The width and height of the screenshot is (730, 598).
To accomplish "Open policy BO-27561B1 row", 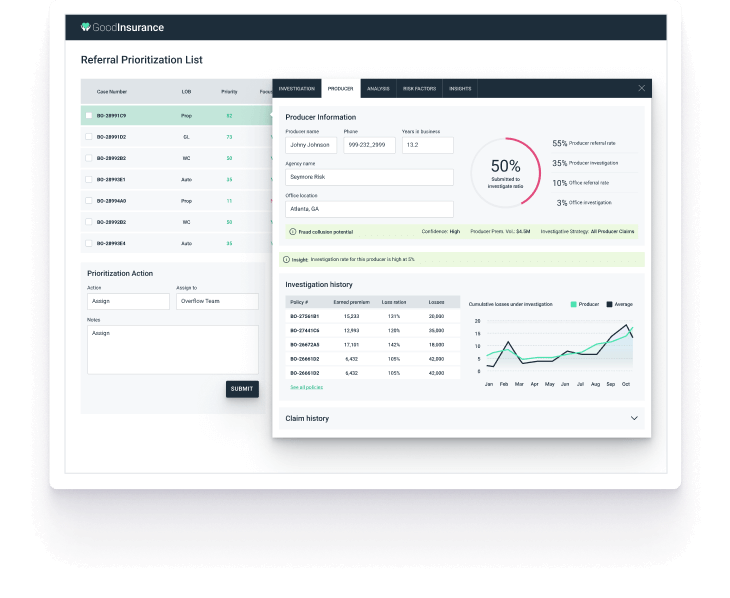I will pyautogui.click(x=372, y=316).
